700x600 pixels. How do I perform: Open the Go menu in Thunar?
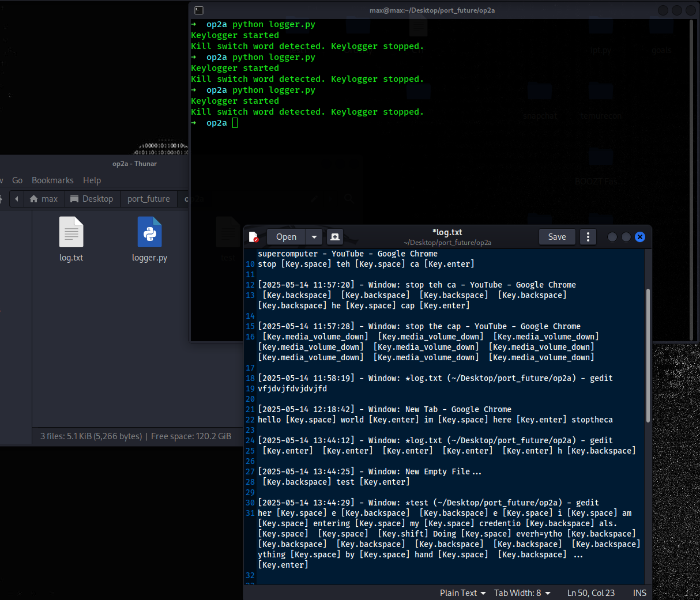point(17,180)
